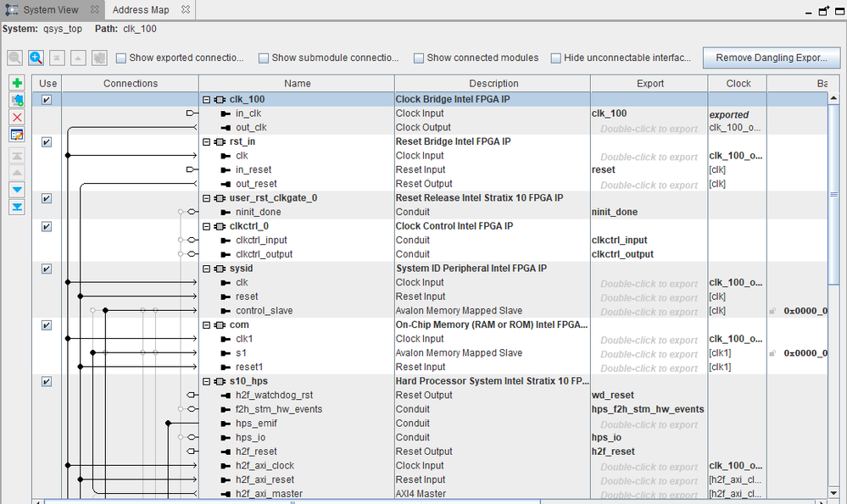
Task: Click the blue move to bottom icon
Action: [17, 207]
